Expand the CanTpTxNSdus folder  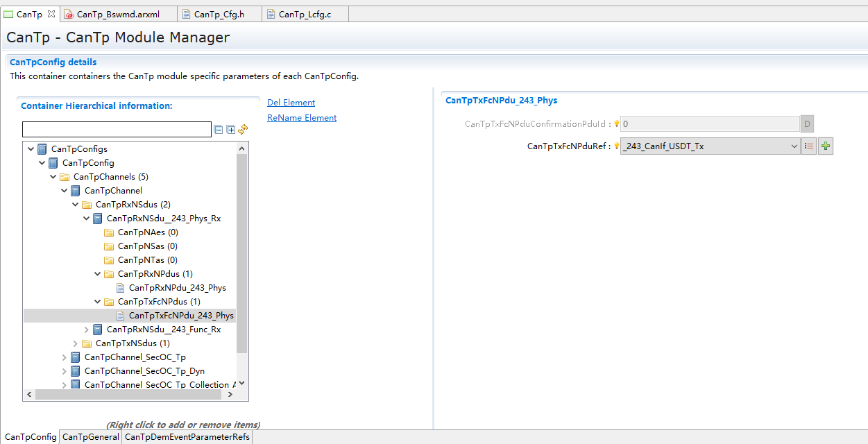[x=76, y=343]
